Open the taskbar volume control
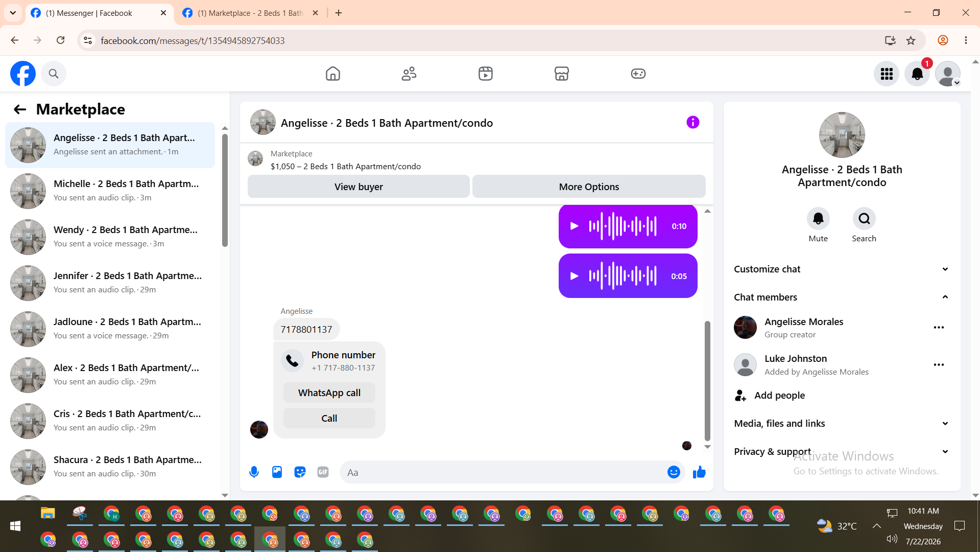 (892, 539)
